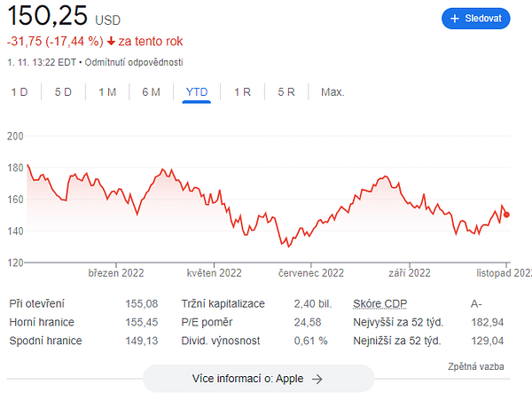Select the YTD range tab
This screenshot has width=532, height=400.
(197, 92)
